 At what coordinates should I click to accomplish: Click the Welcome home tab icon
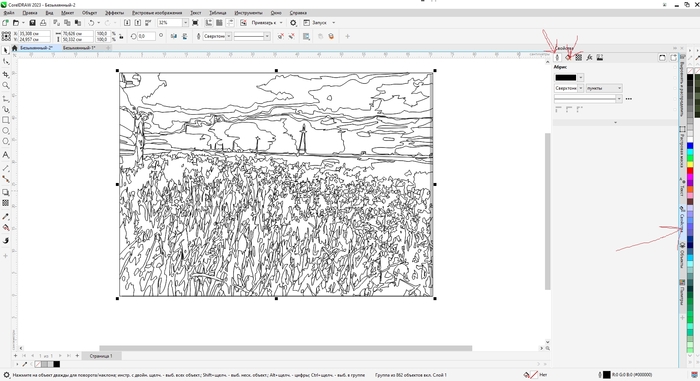pyautogui.click(x=14, y=47)
